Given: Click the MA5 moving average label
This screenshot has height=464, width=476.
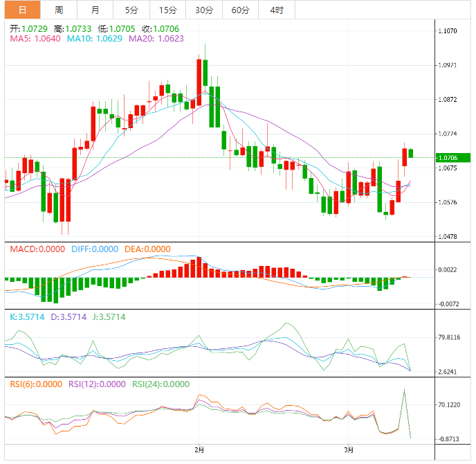Looking at the screenshot, I should [x=35, y=39].
